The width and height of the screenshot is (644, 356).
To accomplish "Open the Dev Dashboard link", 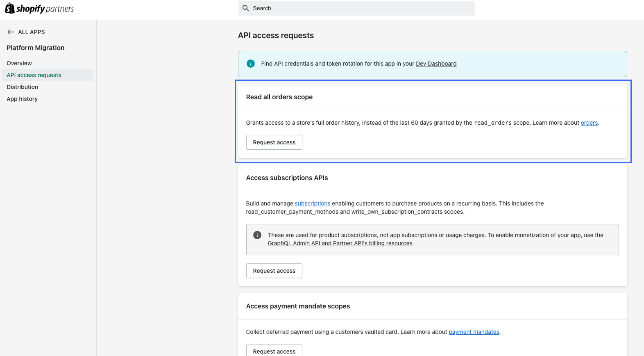I will (x=436, y=64).
